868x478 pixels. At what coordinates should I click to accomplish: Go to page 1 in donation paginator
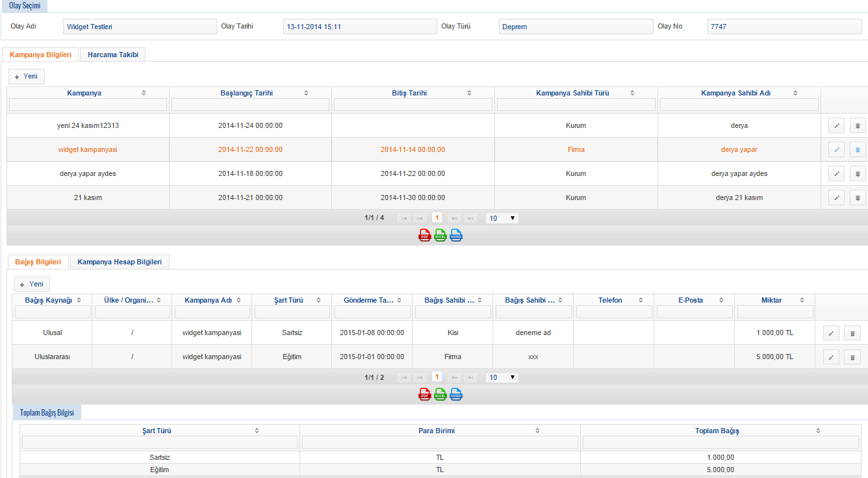pos(437,377)
